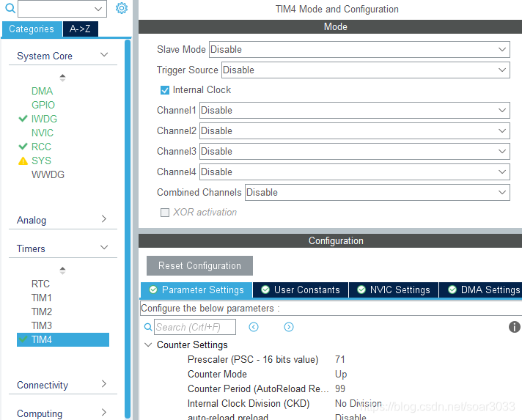Select NVIC in System Core list
This screenshot has height=420, width=522.
tap(43, 133)
